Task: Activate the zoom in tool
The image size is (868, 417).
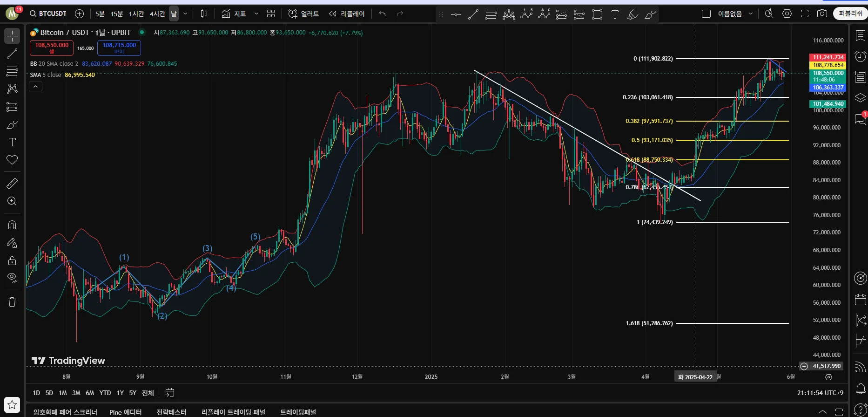Action: point(12,201)
